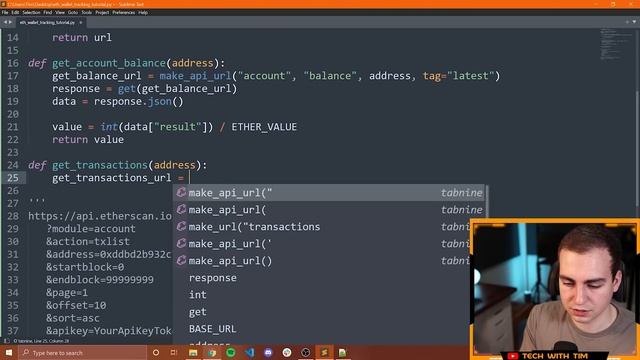Close the eth_wallet_tracking_tutorial.py tab
Screen dimensions: 640x360
tap(80, 22)
